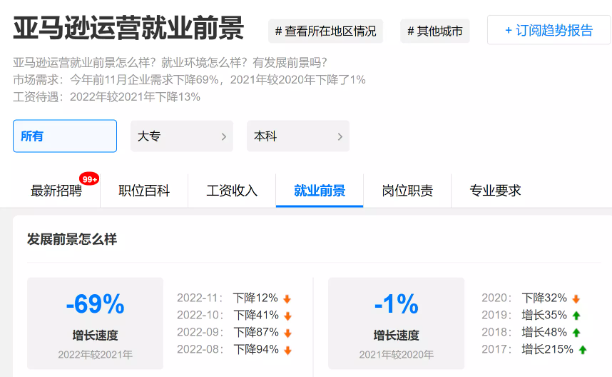Select the 就业前景 tab

coord(319,190)
